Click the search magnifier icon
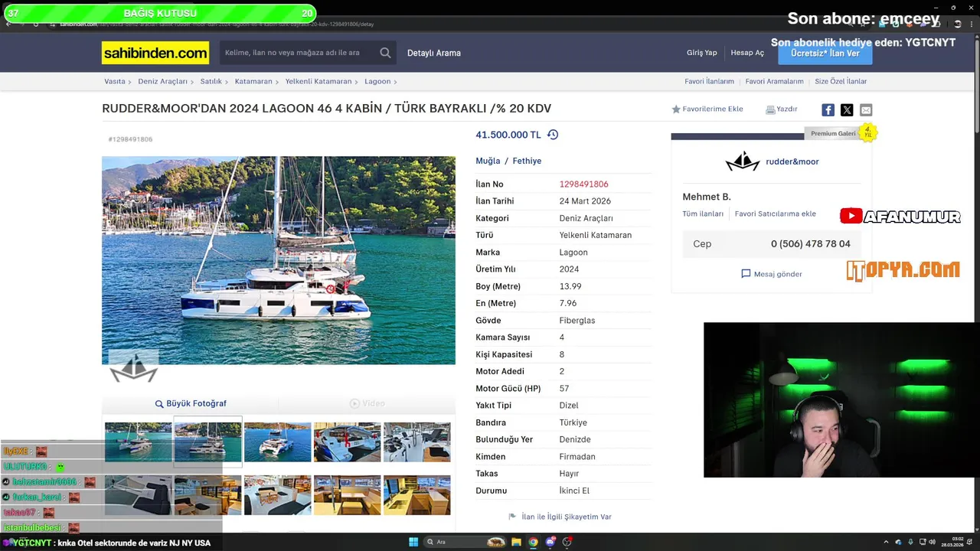The image size is (980, 551). [385, 53]
